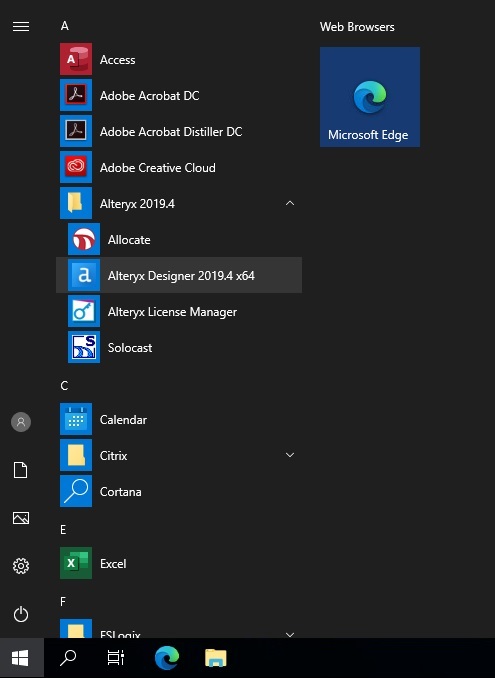Screen dimensions: 495x678
Task: Open the hamburger menu at top left
Action: (21, 27)
